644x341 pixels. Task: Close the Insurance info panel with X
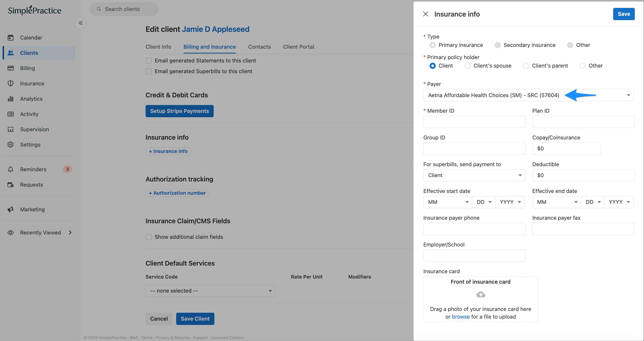click(x=426, y=14)
